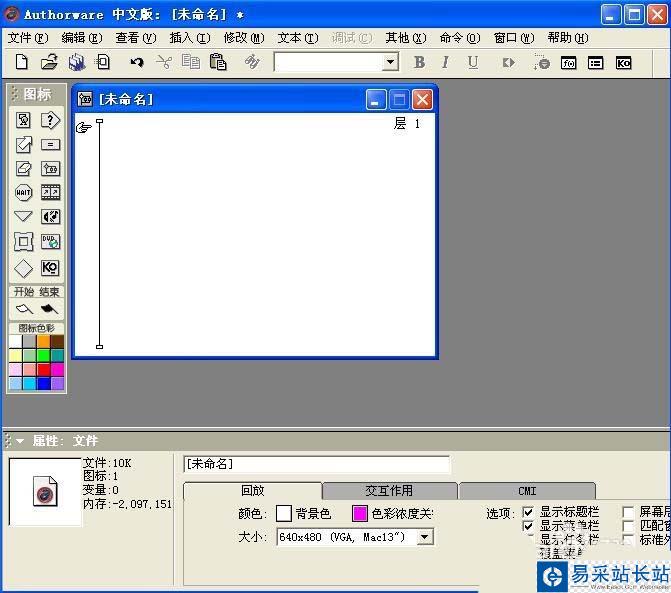This screenshot has height=593, width=671.
Task: Collapse the 属性: 文件 panel triangle
Action: pos(20,440)
